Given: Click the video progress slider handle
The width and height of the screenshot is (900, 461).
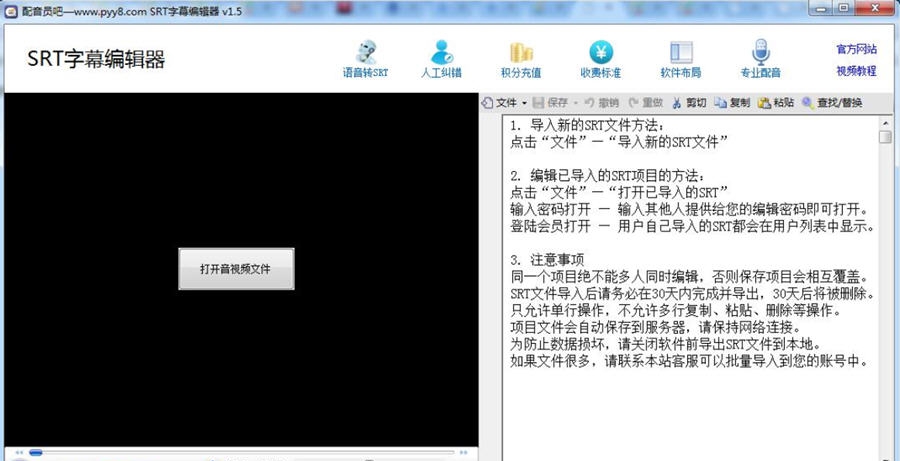Looking at the screenshot, I should pyautogui.click(x=36, y=453).
